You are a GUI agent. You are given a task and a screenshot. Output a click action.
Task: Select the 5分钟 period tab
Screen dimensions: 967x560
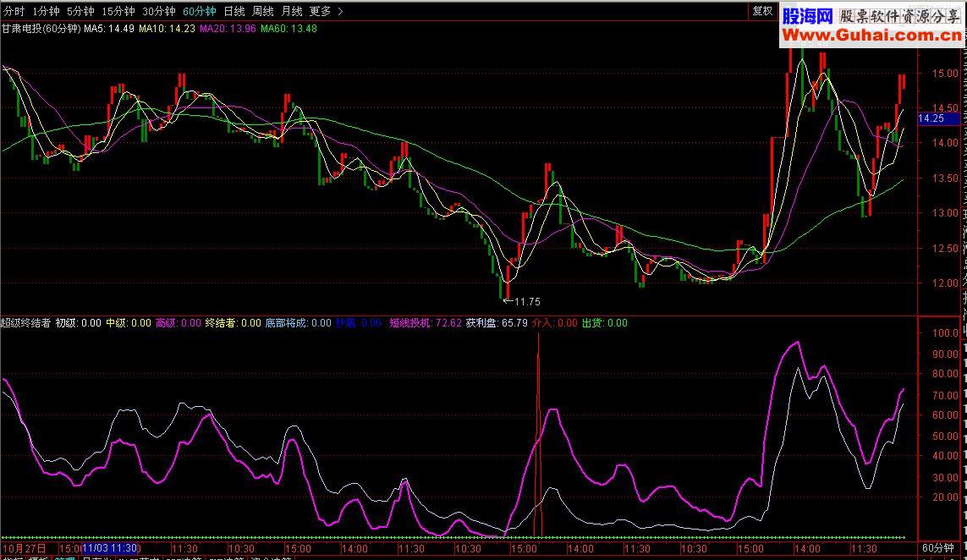point(80,11)
